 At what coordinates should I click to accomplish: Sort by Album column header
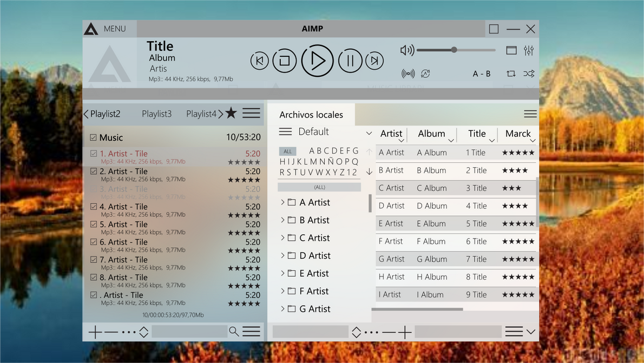click(x=432, y=134)
